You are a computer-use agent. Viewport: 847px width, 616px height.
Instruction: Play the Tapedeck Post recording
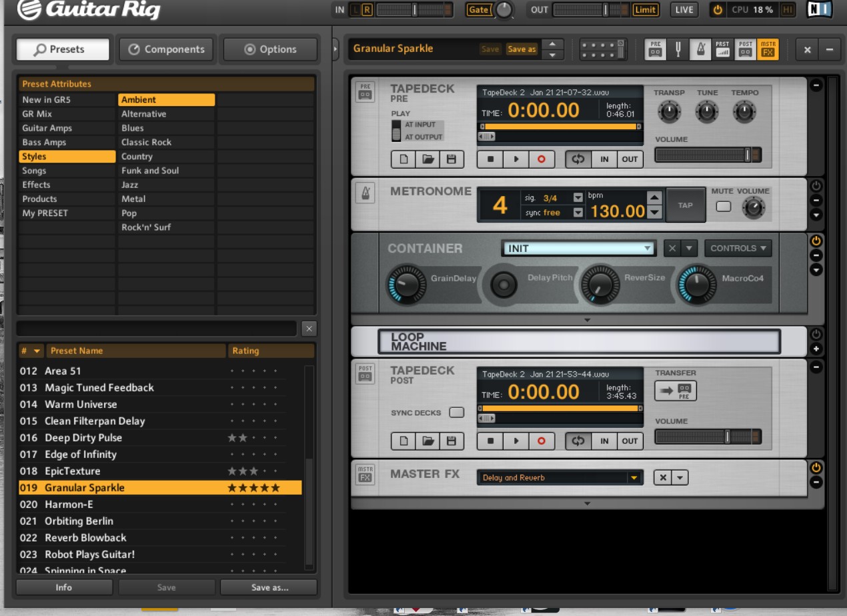coord(516,441)
